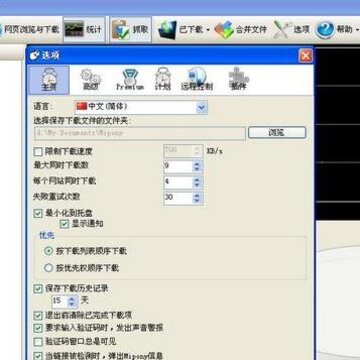The image size is (360, 360).
Task: Switch to the 主页 main options tab
Action: (x=49, y=80)
